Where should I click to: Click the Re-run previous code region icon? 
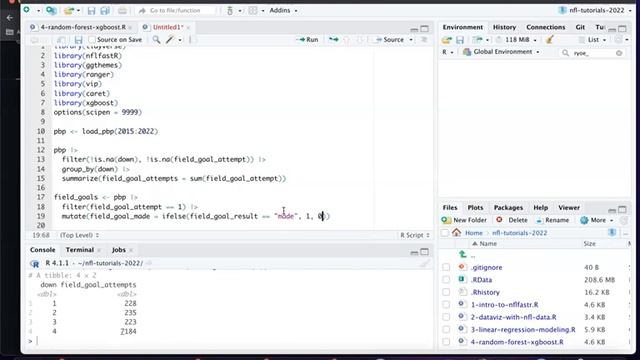(x=334, y=40)
